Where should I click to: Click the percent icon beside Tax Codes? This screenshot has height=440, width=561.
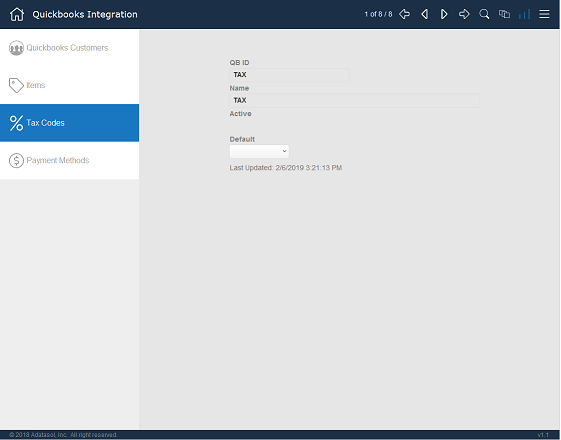click(x=16, y=123)
